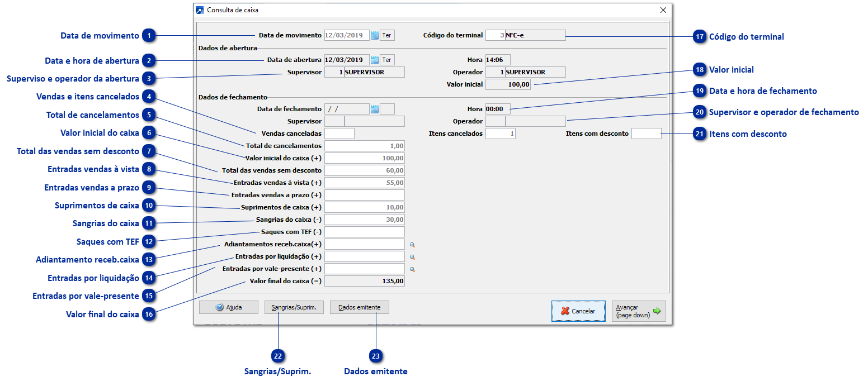Open calendar picker for Data de abertura

coord(375,60)
